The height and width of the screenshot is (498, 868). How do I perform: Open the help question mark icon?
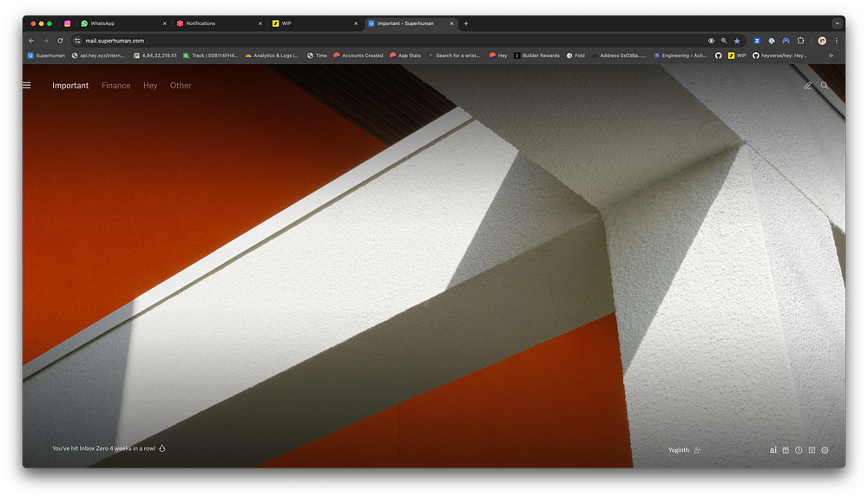point(799,450)
